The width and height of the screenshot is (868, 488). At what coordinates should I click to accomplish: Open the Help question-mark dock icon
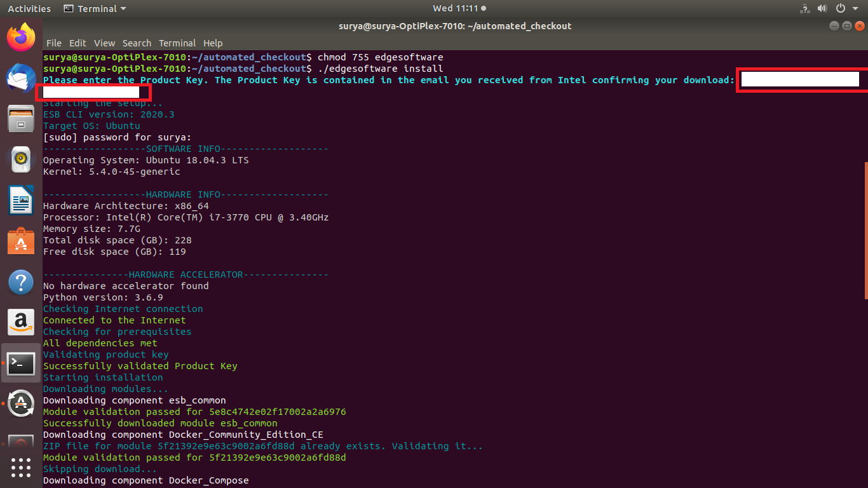pos(21,281)
